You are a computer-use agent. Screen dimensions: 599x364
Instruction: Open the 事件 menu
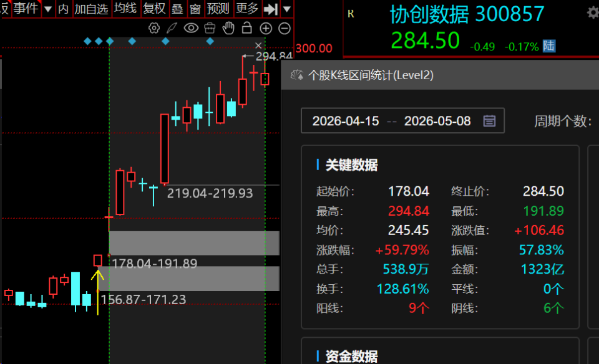point(26,8)
